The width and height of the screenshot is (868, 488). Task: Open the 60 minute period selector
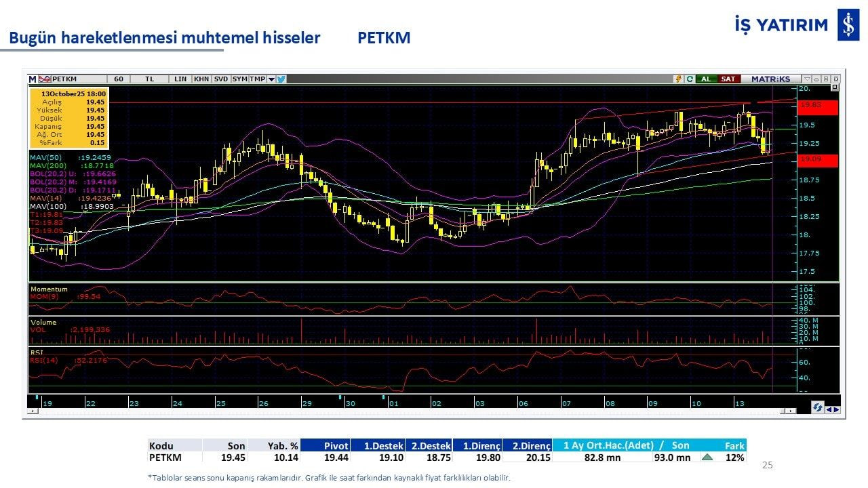tap(118, 79)
